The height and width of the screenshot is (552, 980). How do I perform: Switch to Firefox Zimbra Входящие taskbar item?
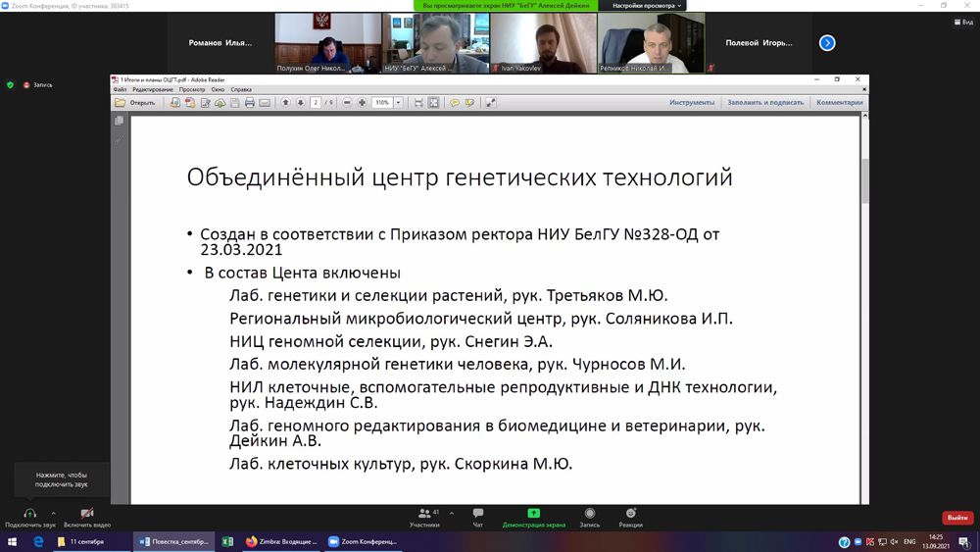[x=281, y=542]
